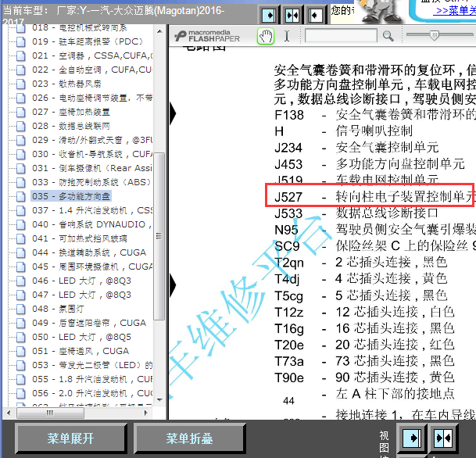
Task: Click the FlashPaper search magnifier icon
Action: coord(388,36)
